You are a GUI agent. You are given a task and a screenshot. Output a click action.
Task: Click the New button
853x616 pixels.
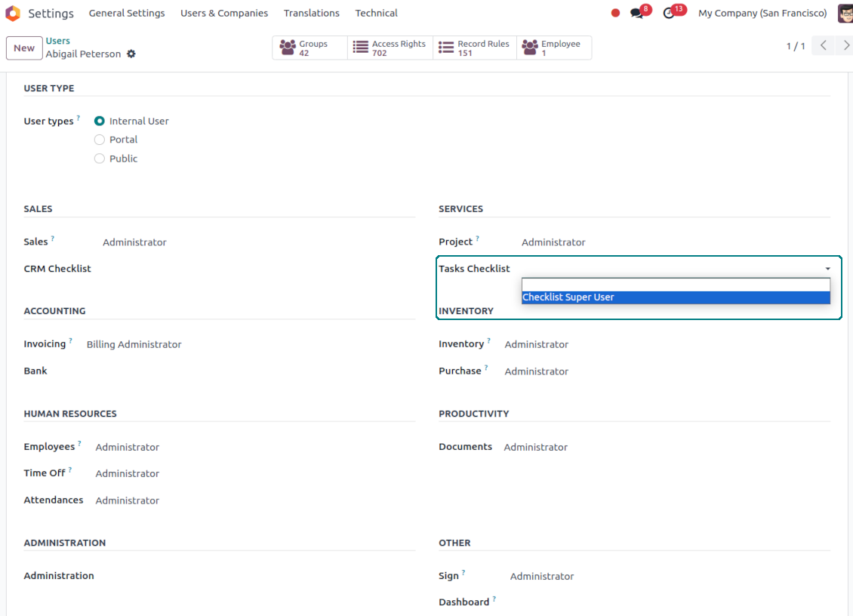pyautogui.click(x=24, y=48)
